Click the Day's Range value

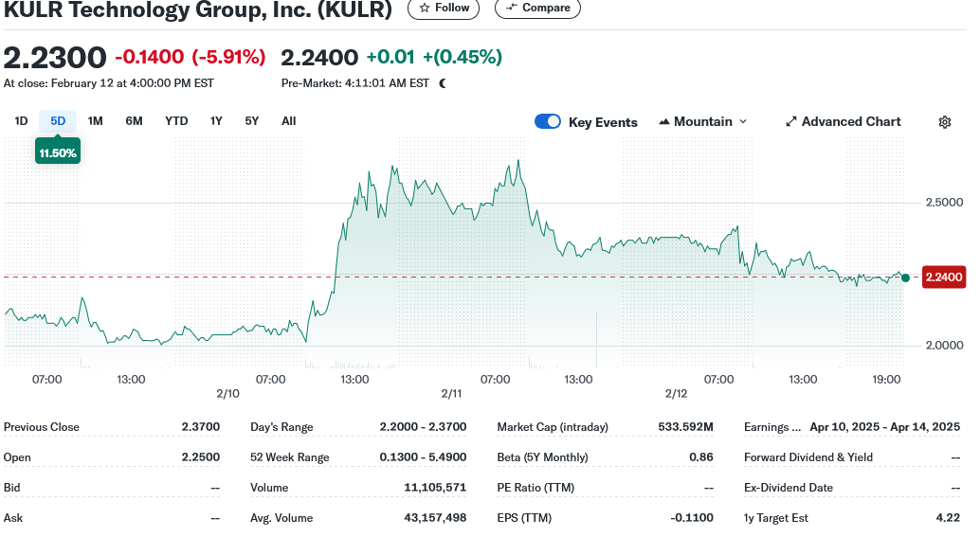tap(423, 427)
